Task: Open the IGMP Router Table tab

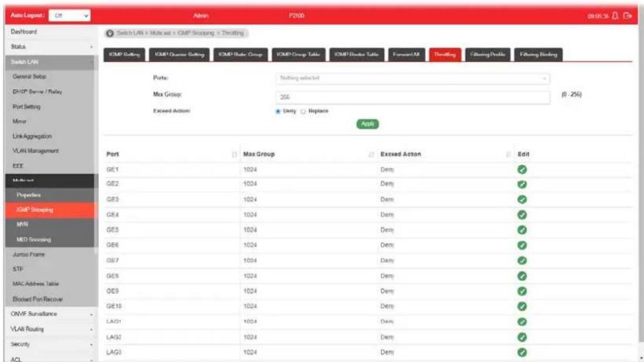Action: click(357, 54)
